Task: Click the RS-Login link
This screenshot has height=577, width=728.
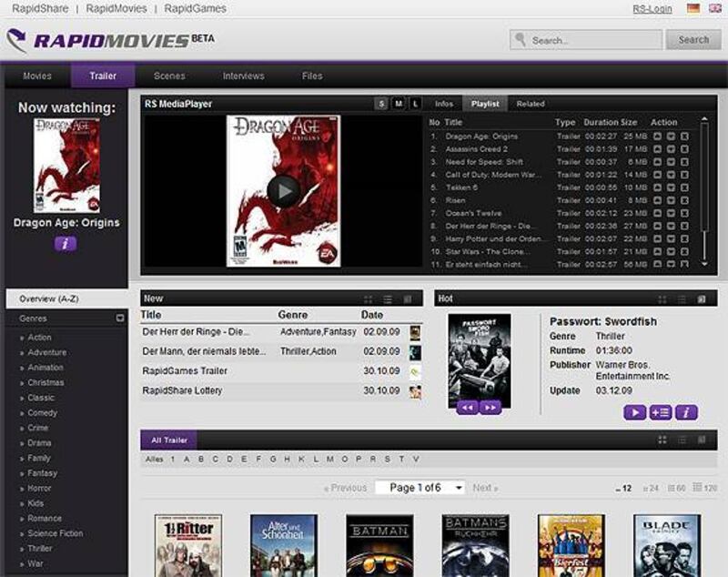Action: 652,9
